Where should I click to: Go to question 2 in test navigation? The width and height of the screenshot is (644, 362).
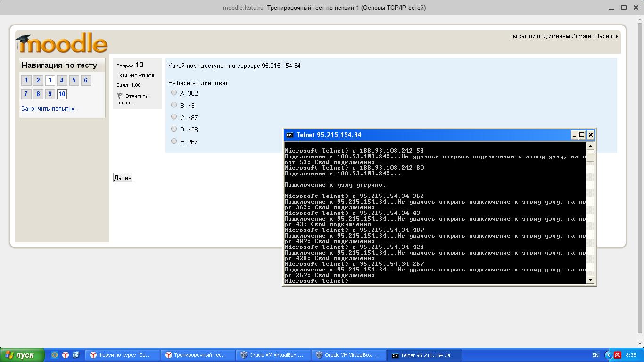(x=38, y=81)
